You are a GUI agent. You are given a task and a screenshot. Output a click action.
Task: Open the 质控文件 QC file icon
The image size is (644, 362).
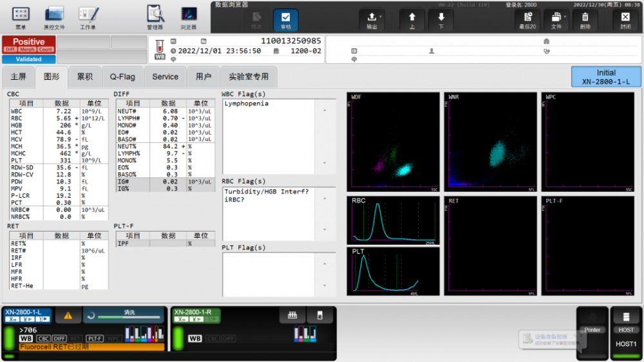click(x=54, y=14)
